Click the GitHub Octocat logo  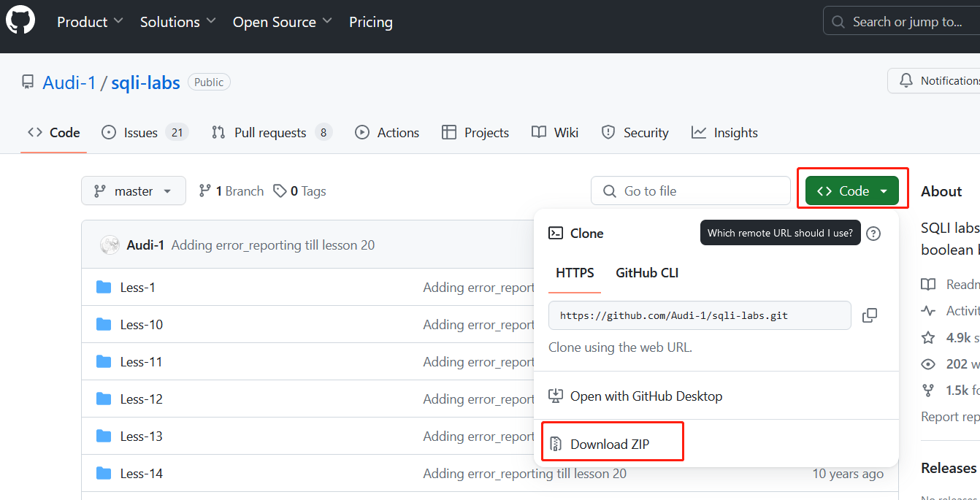point(20,20)
